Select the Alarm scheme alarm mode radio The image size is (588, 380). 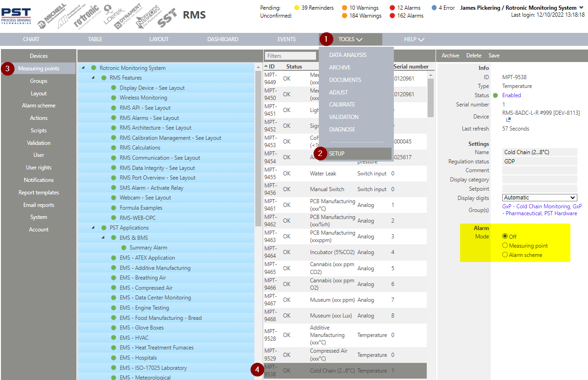(505, 255)
